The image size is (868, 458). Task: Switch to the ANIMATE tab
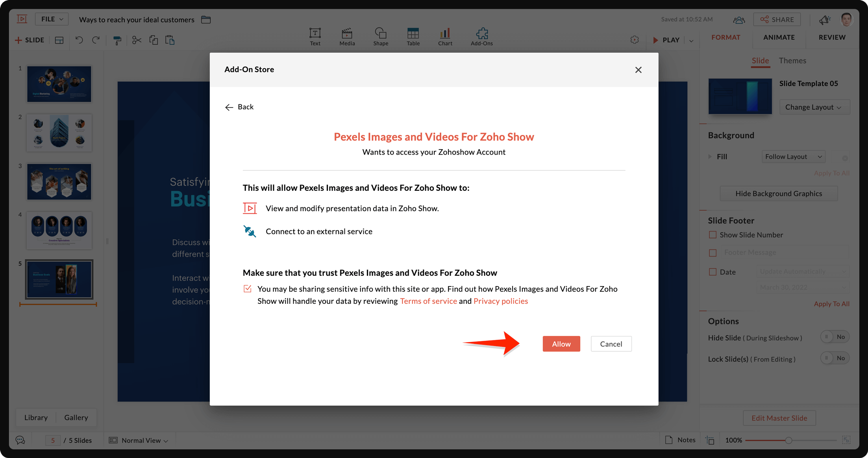coord(779,37)
